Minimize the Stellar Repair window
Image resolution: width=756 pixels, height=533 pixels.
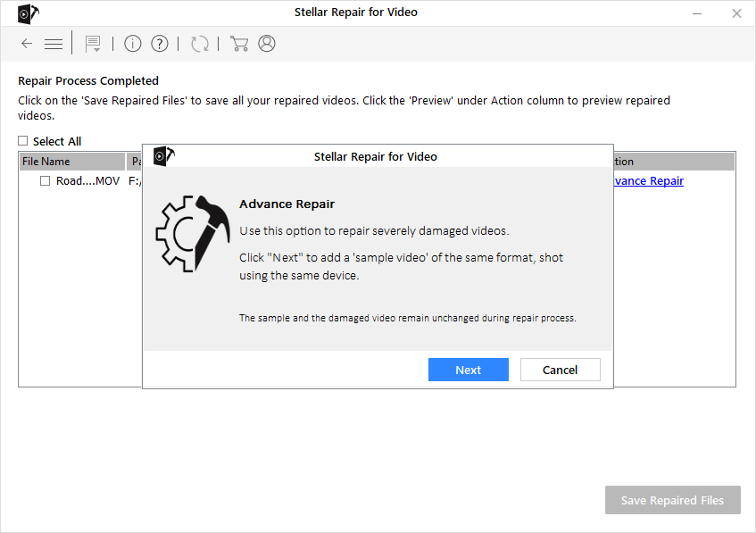coord(695,13)
